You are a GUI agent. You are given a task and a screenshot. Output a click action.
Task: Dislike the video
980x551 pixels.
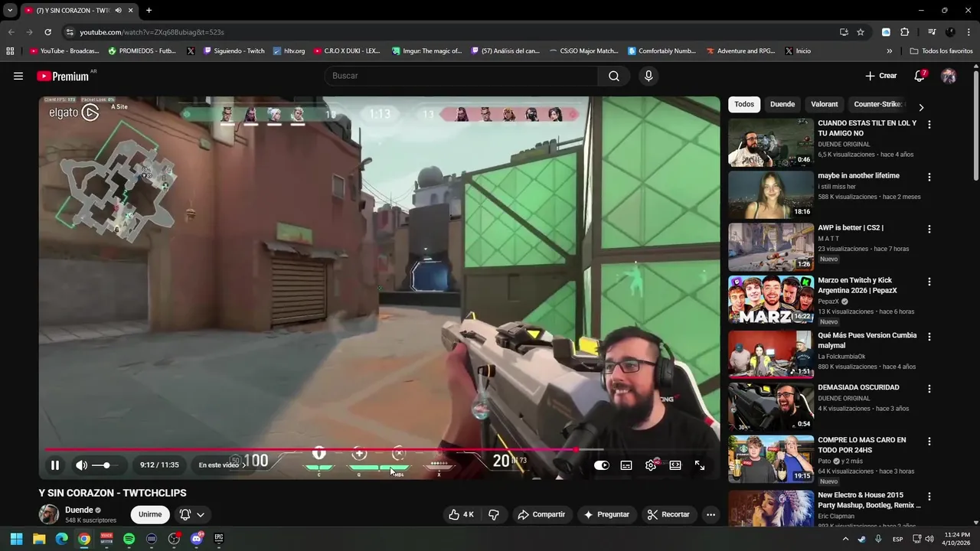point(494,514)
